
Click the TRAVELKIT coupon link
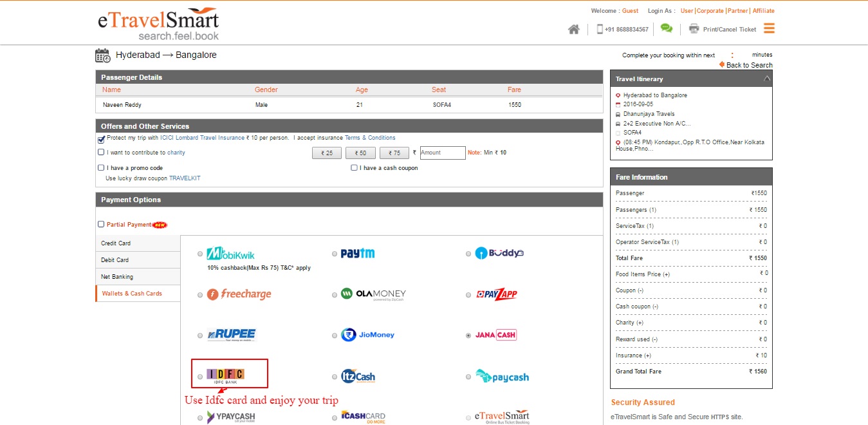click(x=185, y=178)
